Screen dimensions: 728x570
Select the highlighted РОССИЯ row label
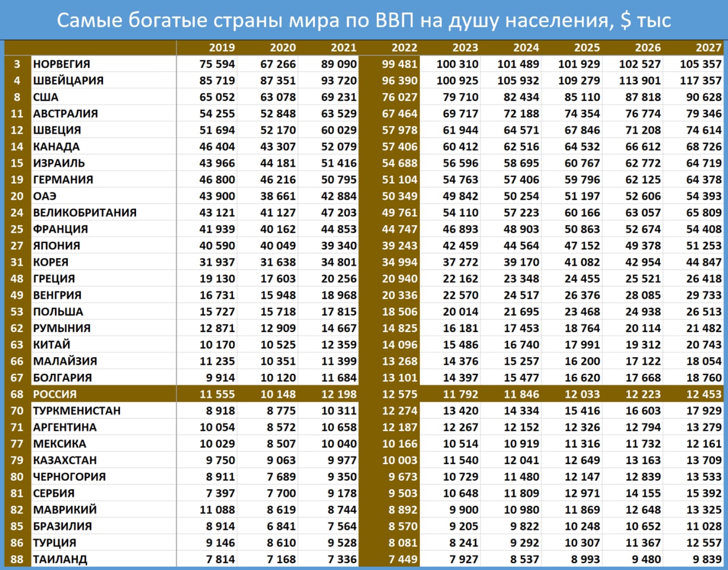point(55,394)
